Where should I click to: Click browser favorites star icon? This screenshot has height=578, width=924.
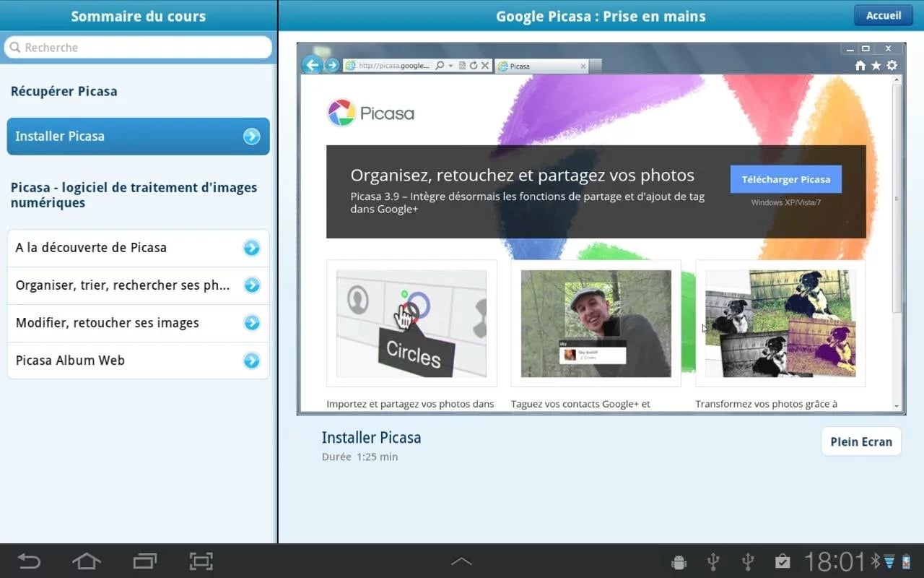click(x=876, y=66)
